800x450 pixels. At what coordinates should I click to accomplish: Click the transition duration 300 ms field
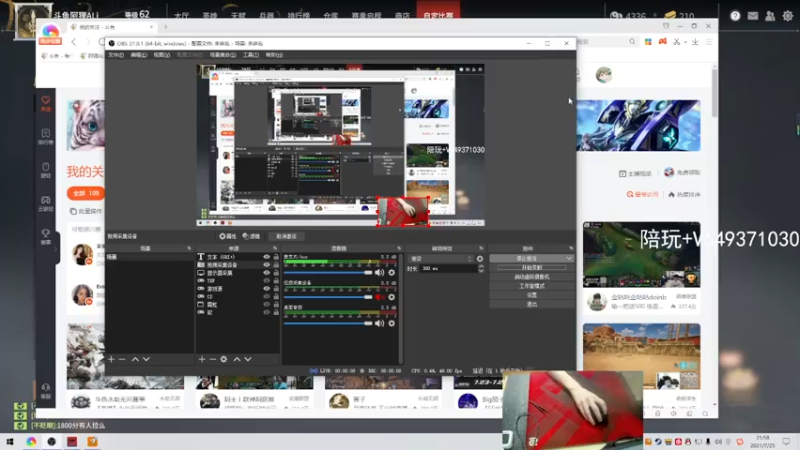(448, 268)
